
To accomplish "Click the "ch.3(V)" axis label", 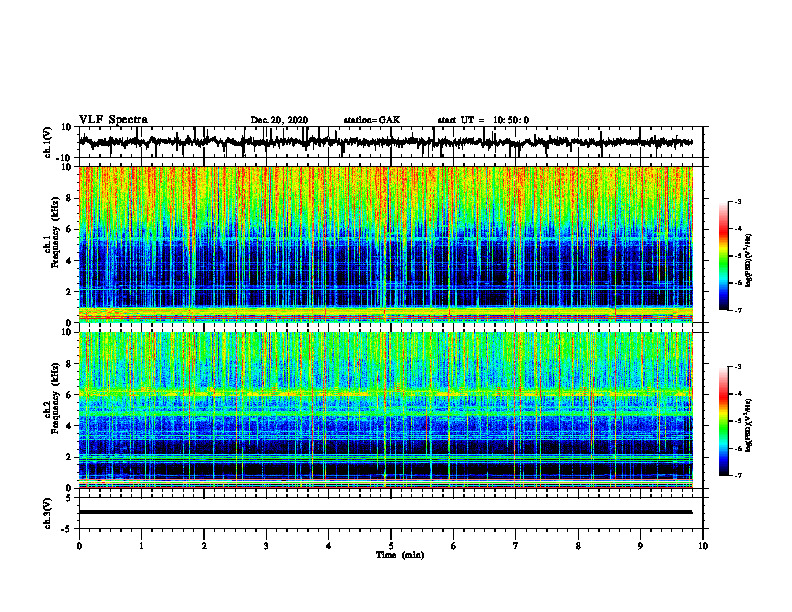I will (48, 514).
